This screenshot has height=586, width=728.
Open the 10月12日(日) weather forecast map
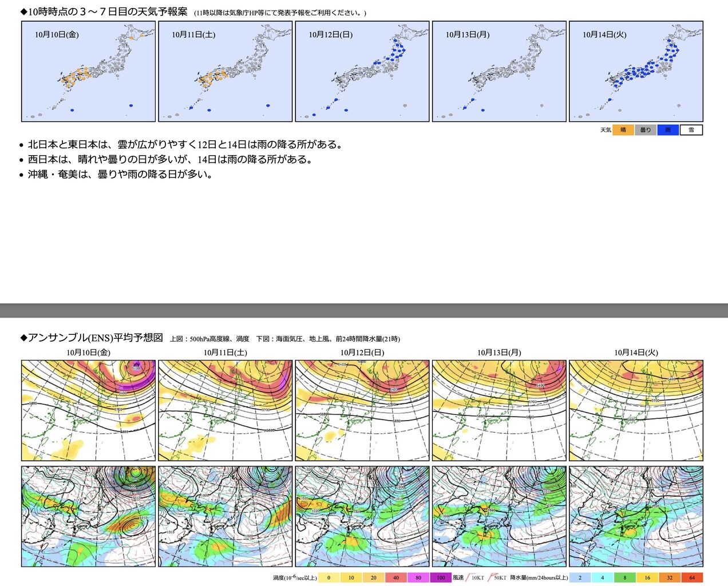pos(362,72)
